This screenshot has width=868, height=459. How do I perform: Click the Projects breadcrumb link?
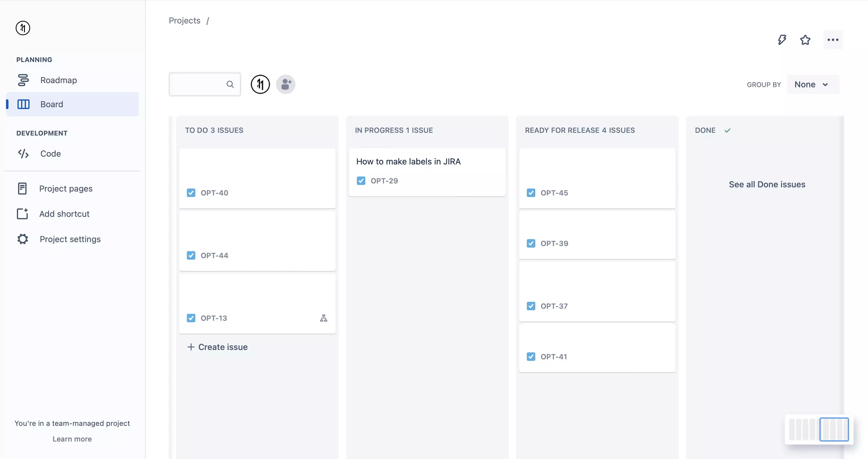(184, 20)
